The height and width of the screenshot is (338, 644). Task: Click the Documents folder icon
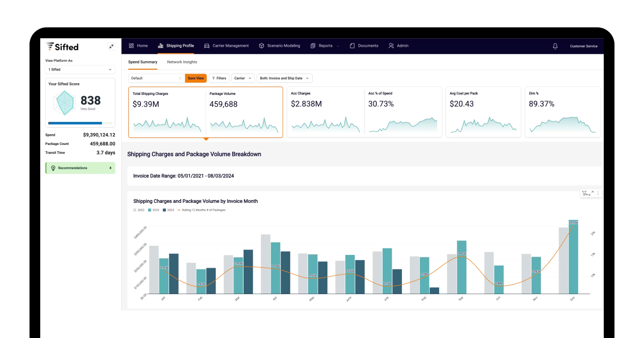click(353, 46)
